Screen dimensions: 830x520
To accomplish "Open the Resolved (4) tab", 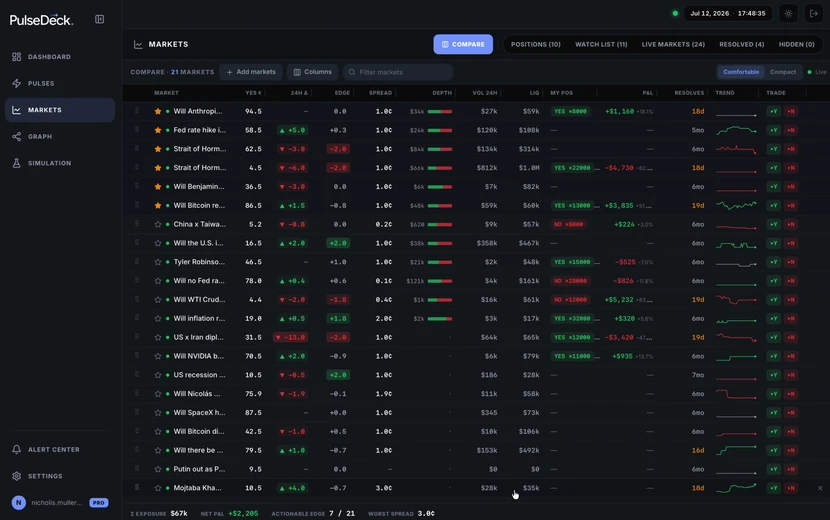I will (741, 44).
